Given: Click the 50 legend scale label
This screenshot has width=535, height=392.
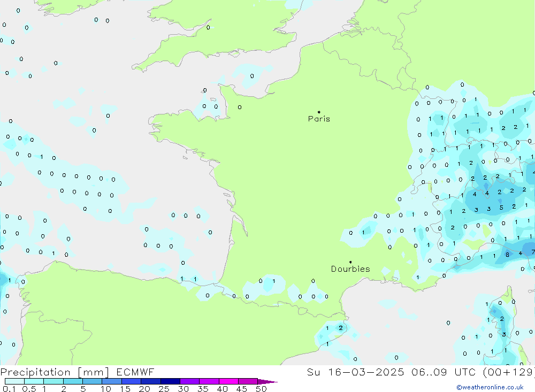Looking at the screenshot, I should tap(261, 389).
